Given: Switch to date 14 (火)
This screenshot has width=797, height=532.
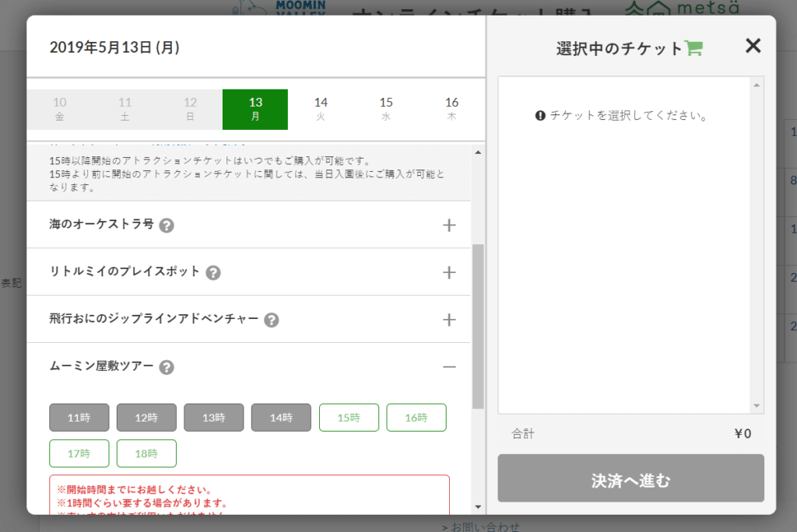Looking at the screenshot, I should pyautogui.click(x=321, y=109).
